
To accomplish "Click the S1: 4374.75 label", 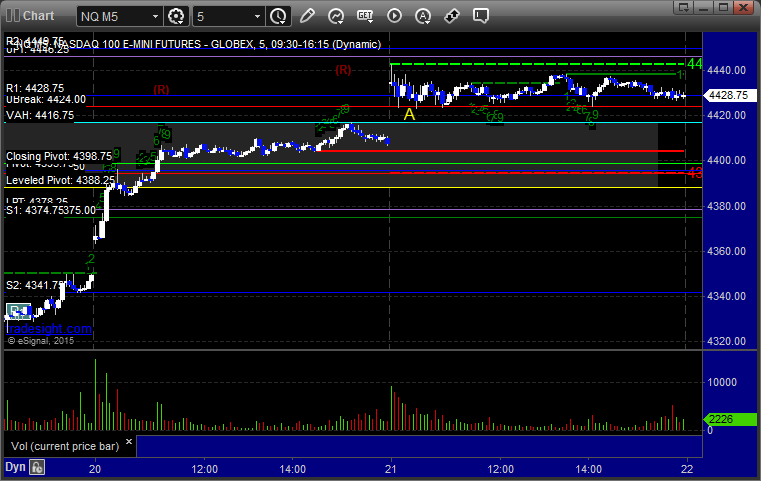I will (34, 210).
